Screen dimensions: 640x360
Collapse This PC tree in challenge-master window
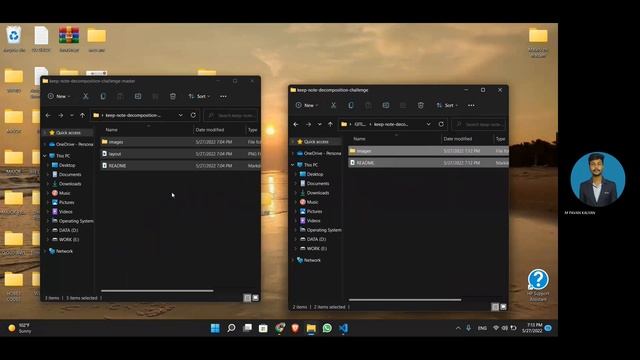pyautogui.click(x=44, y=156)
